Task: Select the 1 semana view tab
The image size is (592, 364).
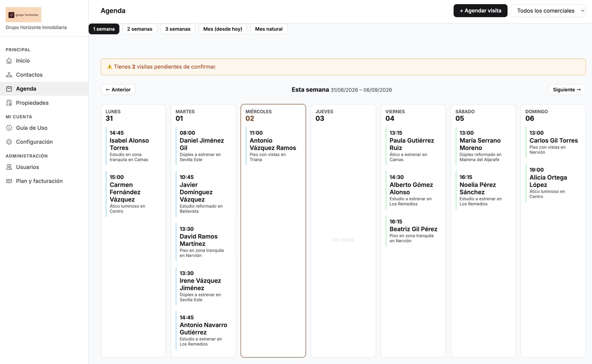Action: click(104, 29)
